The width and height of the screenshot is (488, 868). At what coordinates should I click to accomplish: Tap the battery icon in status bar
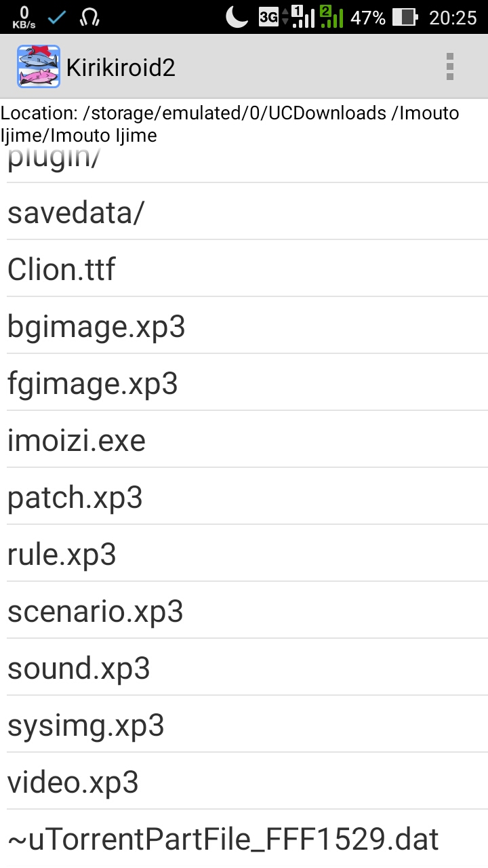[x=405, y=17]
